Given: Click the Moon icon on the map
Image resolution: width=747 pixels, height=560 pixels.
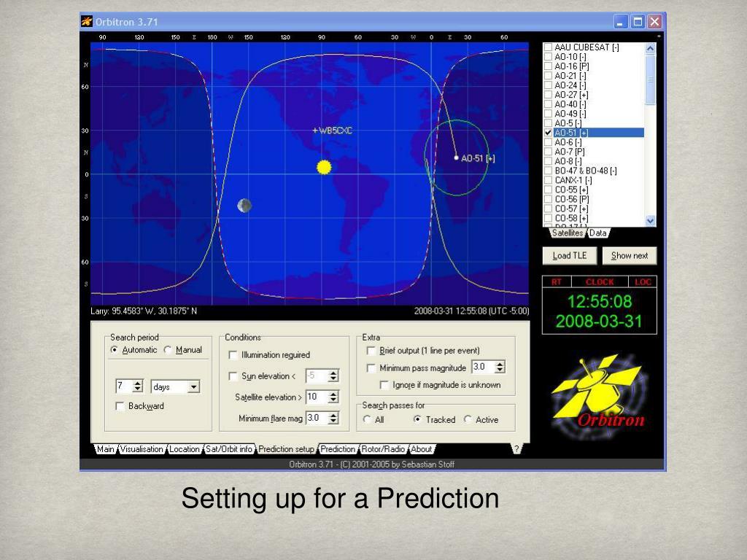Looking at the screenshot, I should 244,205.
